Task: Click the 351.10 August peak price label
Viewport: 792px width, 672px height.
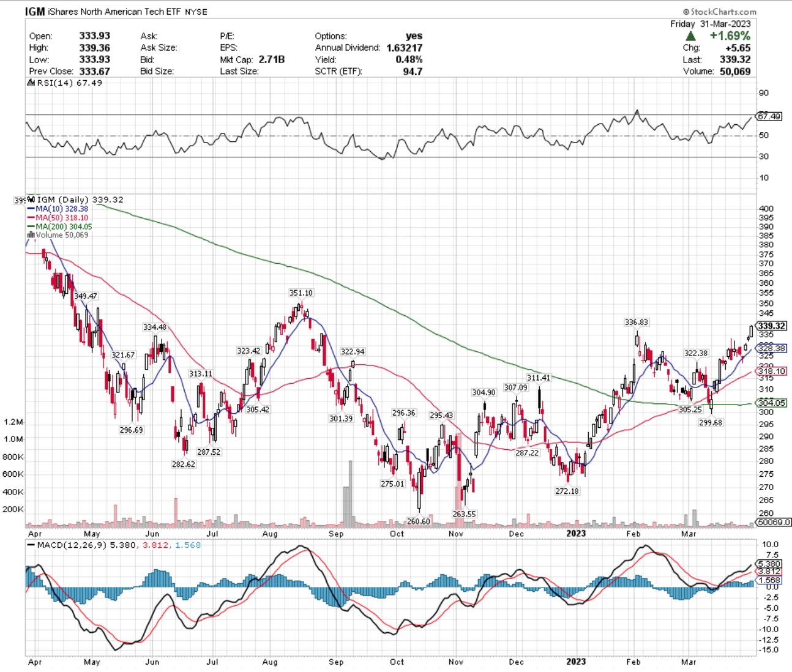Action: pos(301,293)
